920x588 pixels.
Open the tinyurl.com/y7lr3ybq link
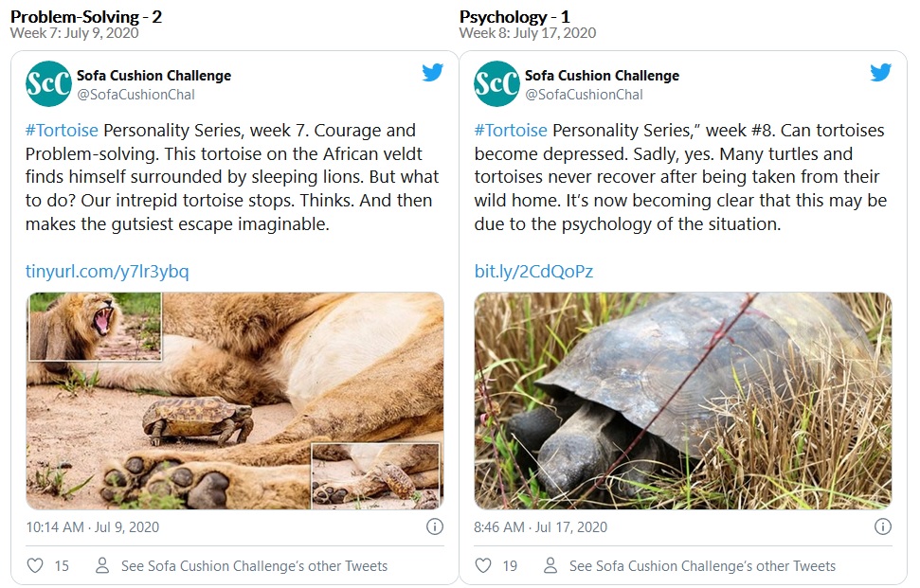point(107,272)
